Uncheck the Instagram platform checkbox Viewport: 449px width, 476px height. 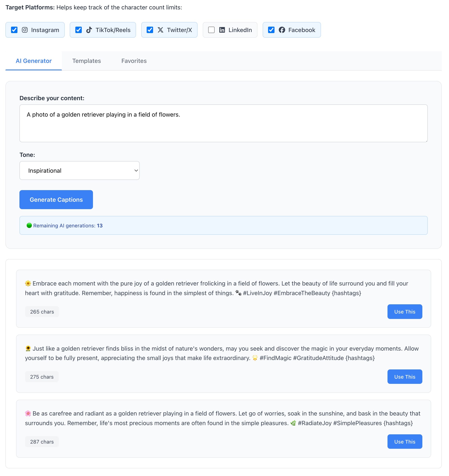click(14, 30)
